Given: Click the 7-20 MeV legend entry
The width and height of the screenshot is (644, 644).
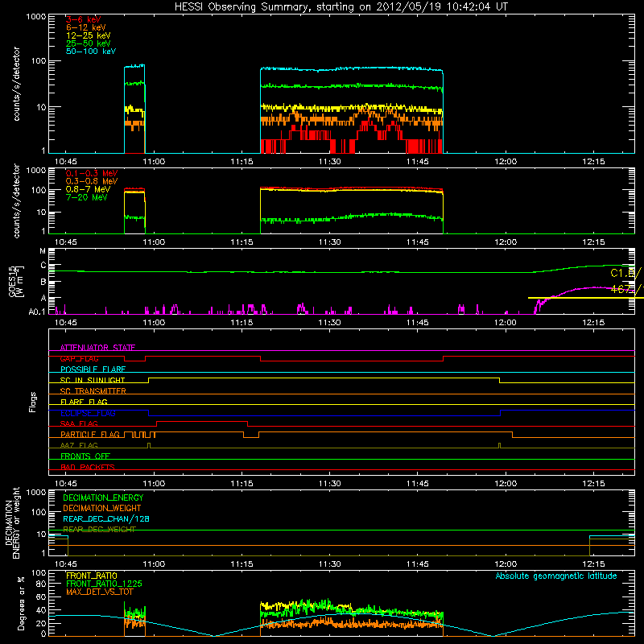Looking at the screenshot, I should click(86, 197).
